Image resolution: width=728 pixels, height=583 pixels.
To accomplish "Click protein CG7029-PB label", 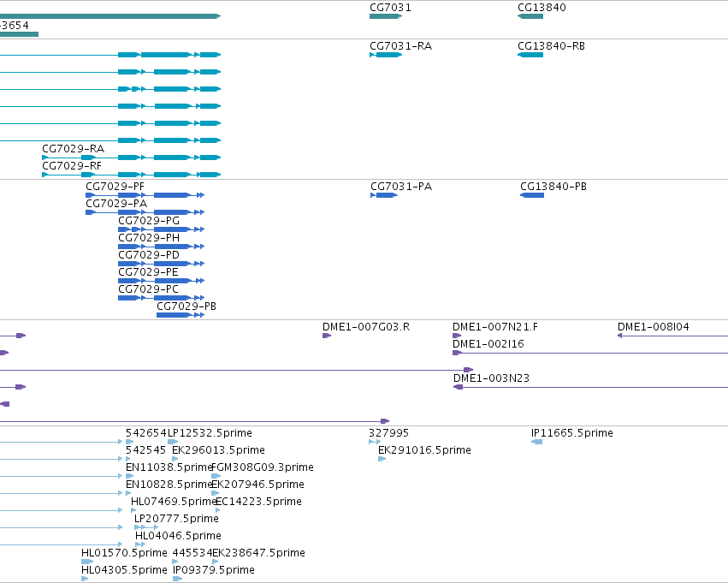I will [x=186, y=306].
